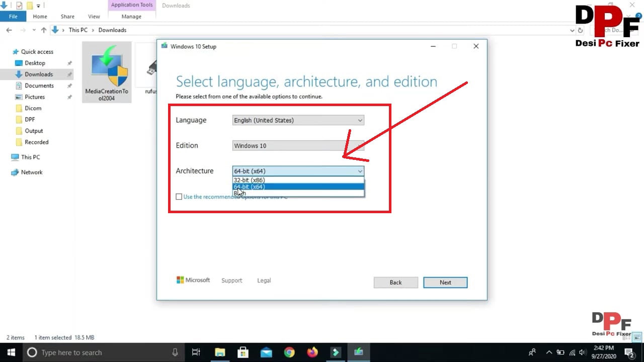Open the Edition dropdown

[x=298, y=146]
